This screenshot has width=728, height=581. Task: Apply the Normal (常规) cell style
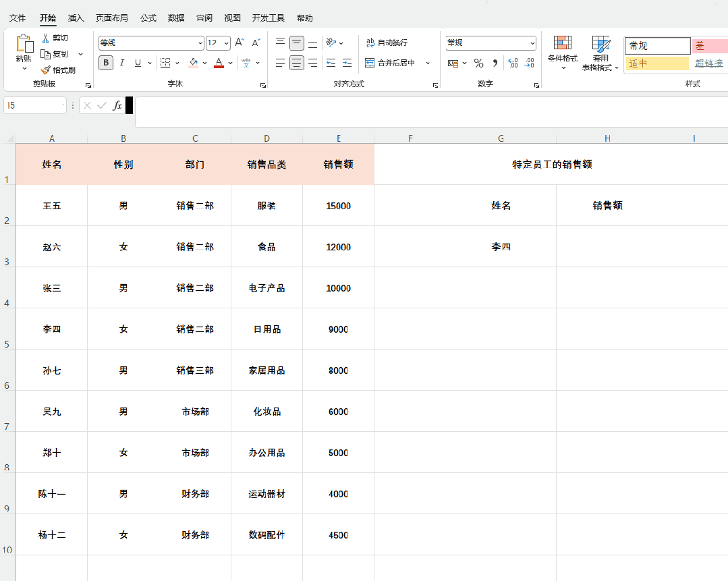(657, 45)
